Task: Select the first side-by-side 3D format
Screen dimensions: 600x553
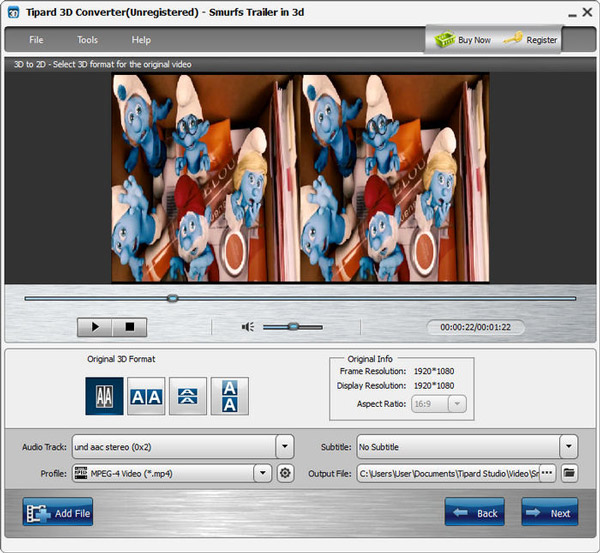Action: pyautogui.click(x=104, y=396)
